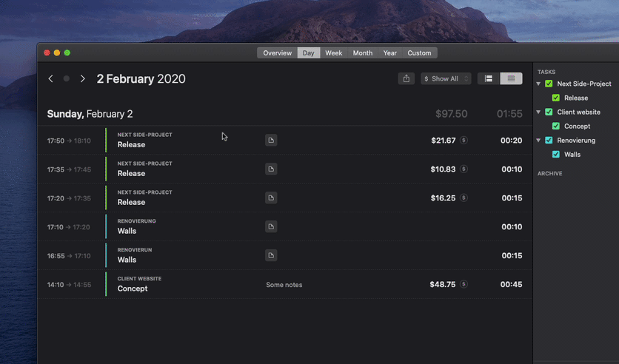Click the TASKS section header

pos(546,72)
